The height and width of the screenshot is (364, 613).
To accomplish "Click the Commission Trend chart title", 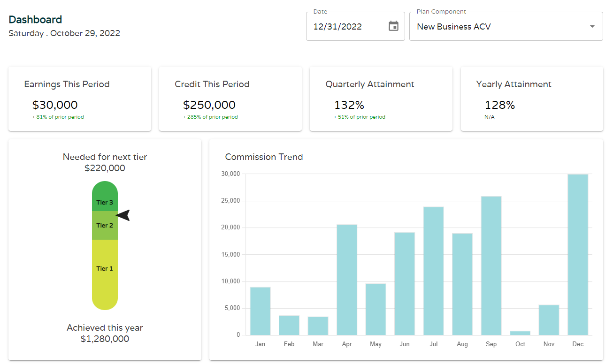I will [264, 157].
